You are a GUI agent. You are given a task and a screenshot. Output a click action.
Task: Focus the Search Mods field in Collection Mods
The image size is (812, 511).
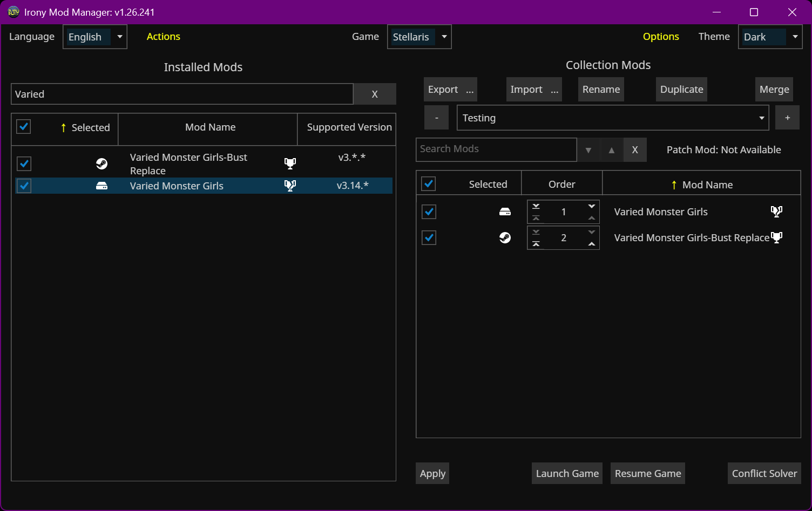(496, 149)
